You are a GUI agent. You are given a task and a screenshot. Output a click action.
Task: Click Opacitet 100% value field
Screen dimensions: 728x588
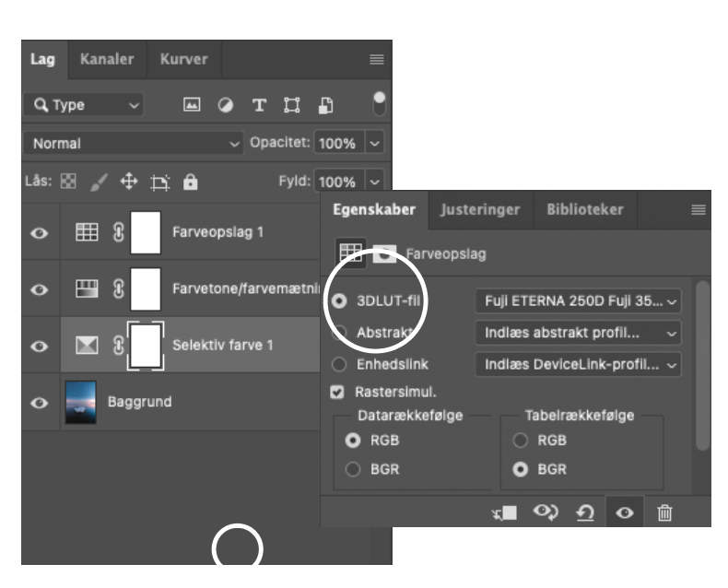click(339, 143)
